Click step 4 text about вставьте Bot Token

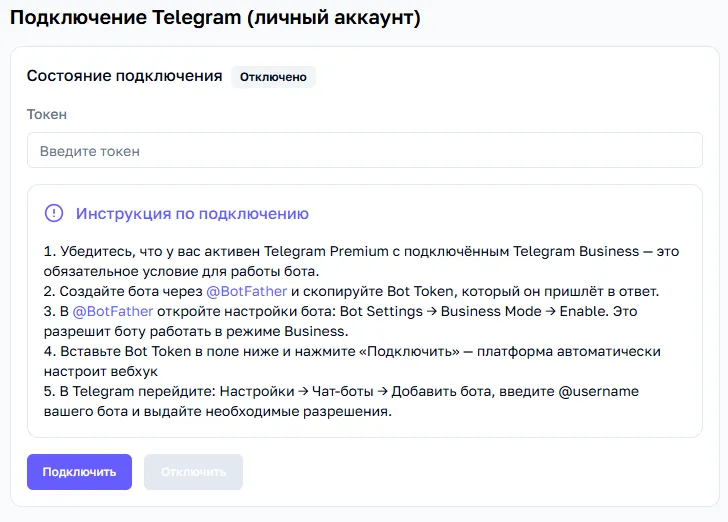[352, 361]
